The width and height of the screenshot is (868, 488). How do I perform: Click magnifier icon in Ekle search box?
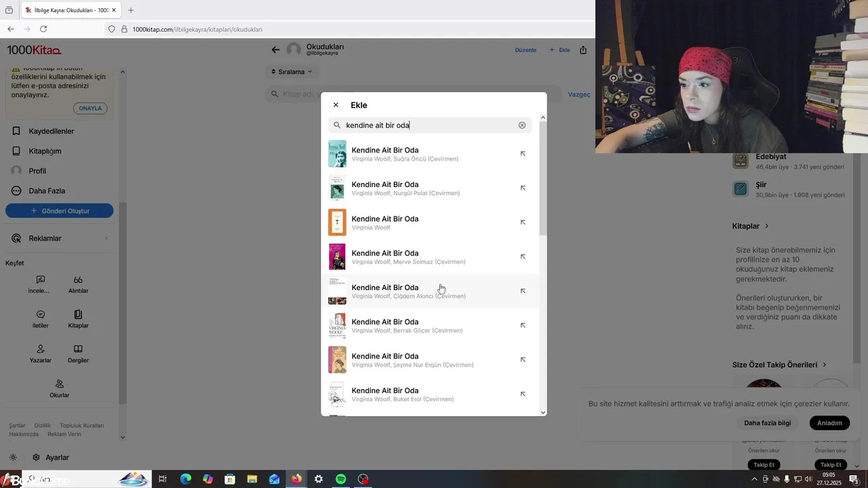pos(337,125)
